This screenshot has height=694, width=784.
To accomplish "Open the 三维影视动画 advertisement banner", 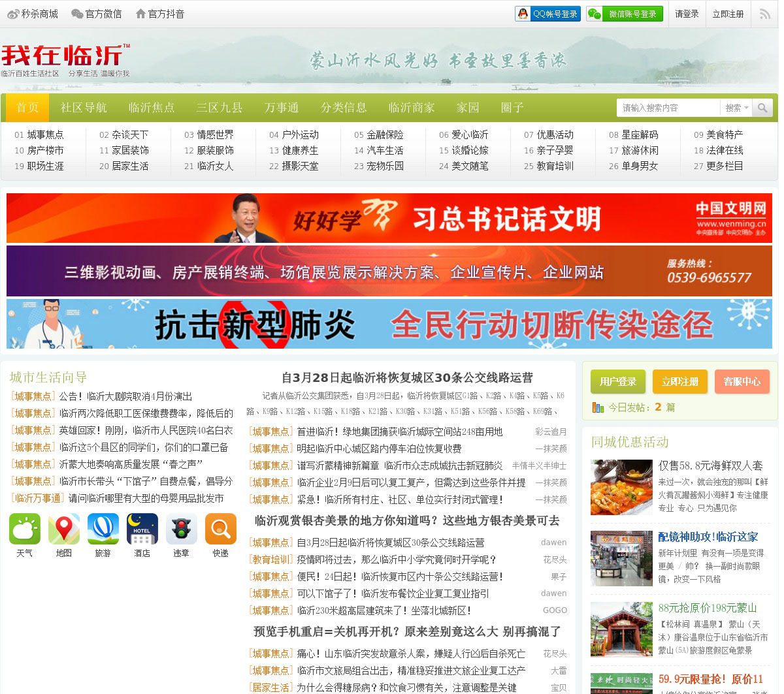I will (389, 271).
